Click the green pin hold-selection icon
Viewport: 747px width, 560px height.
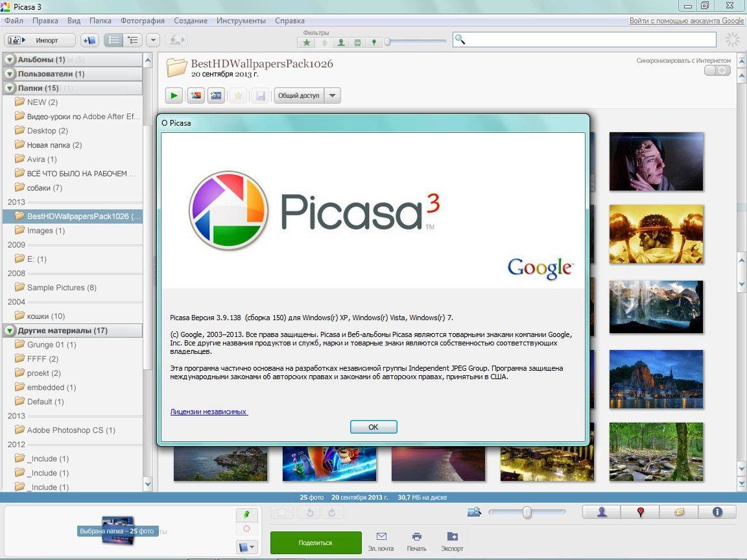(x=247, y=515)
